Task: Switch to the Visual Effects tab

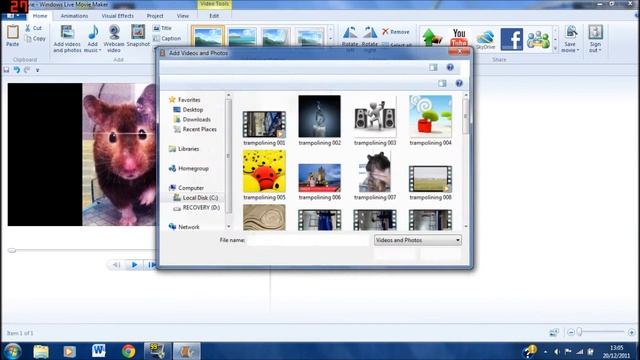Action: [x=118, y=16]
